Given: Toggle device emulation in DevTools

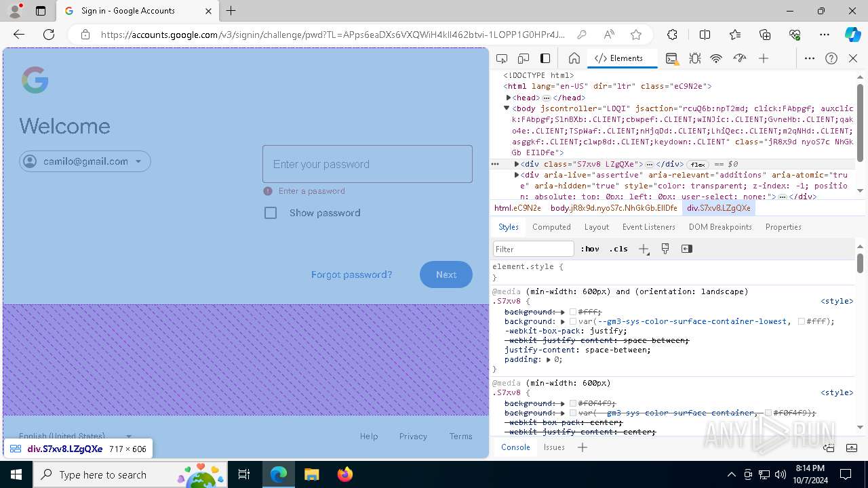Looking at the screenshot, I should point(524,59).
